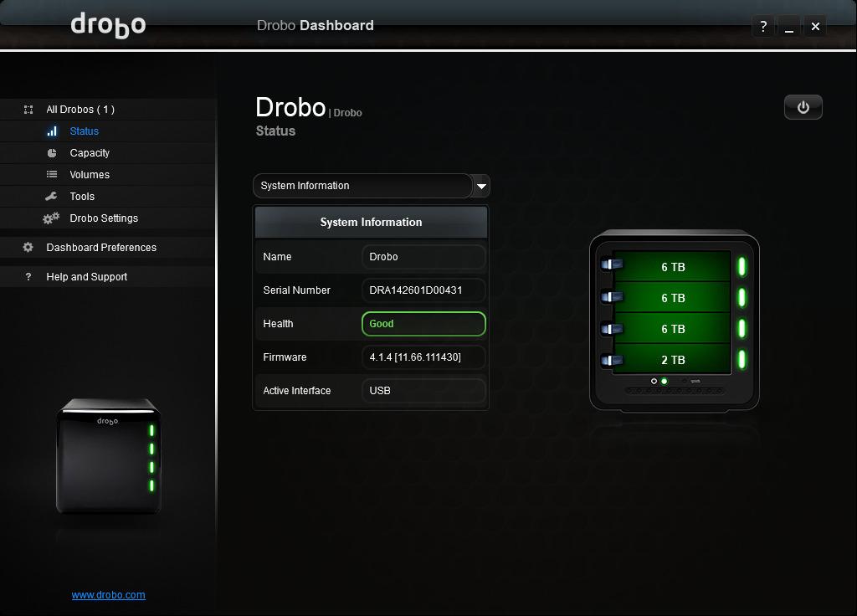
Task: Click the Name field showing Drobo
Action: coord(423,257)
